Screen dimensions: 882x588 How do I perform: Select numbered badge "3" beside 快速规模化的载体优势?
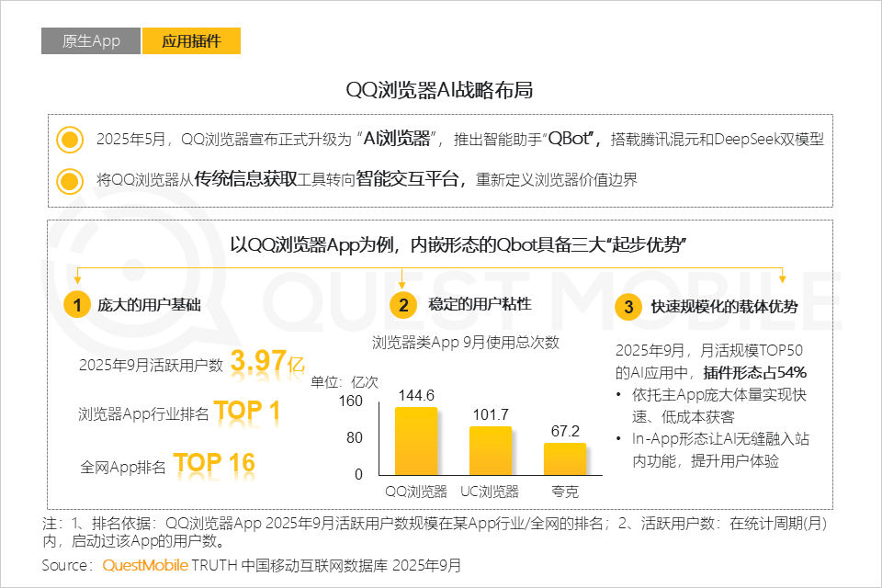pos(629,308)
